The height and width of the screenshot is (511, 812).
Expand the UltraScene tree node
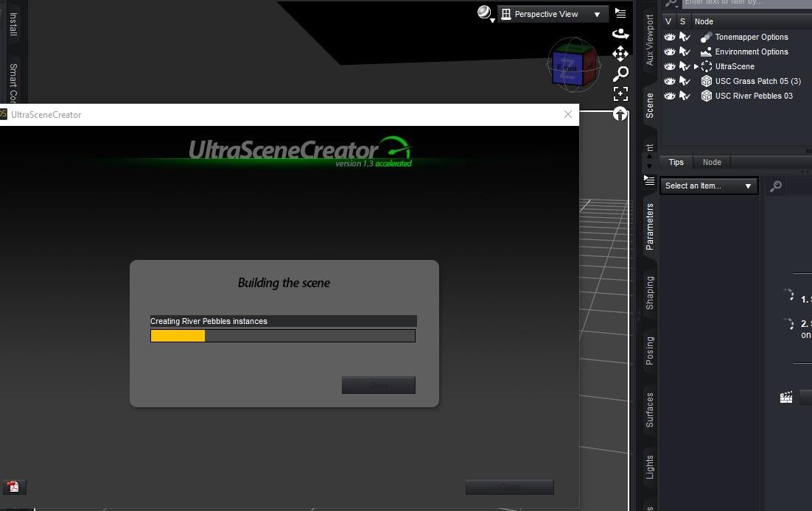[x=696, y=66]
